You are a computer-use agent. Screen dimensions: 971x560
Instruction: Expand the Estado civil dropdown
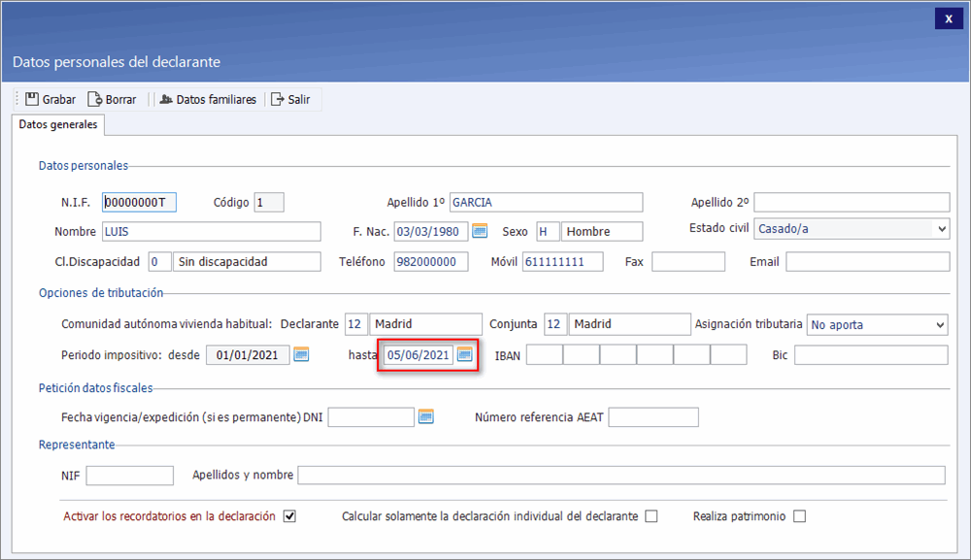click(940, 229)
